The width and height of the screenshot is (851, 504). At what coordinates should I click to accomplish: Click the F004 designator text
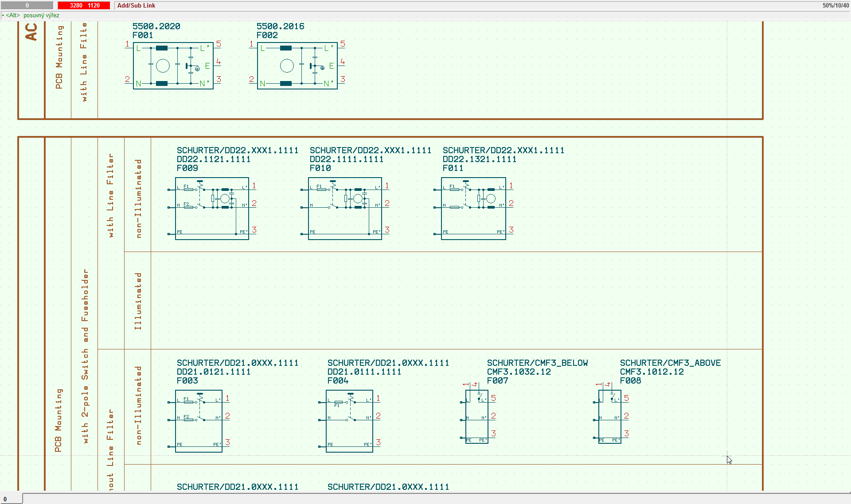[338, 380]
